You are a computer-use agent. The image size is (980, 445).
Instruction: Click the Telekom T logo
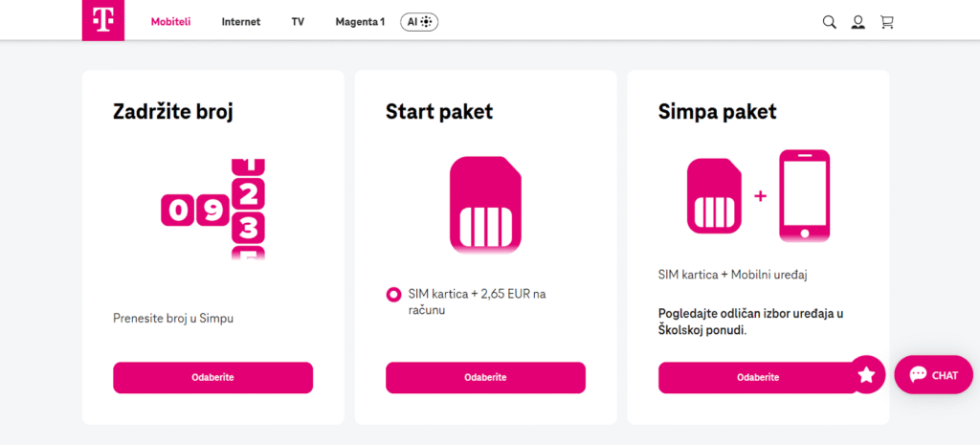[x=103, y=20]
